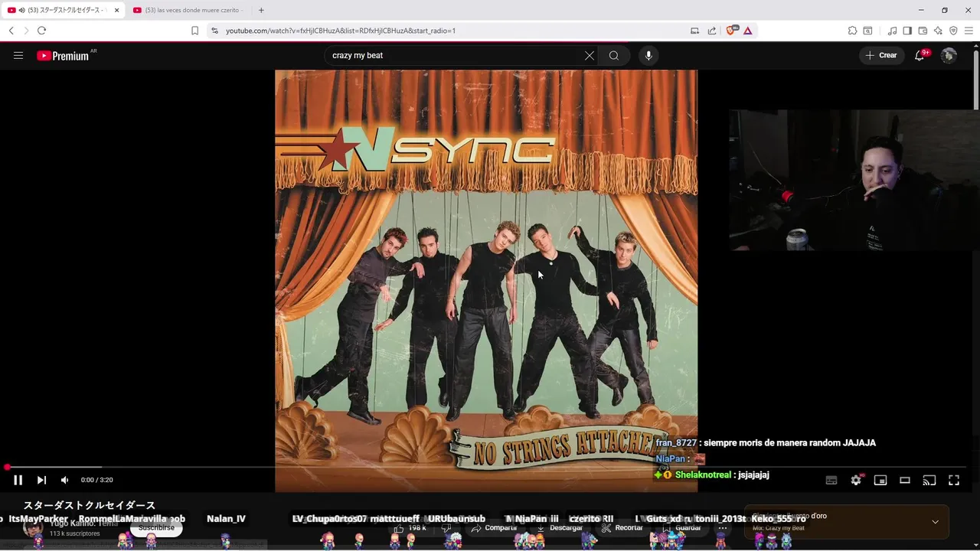Viewport: 980px width, 551px height.
Task: Open Brave main menu with three lines
Action: [969, 31]
